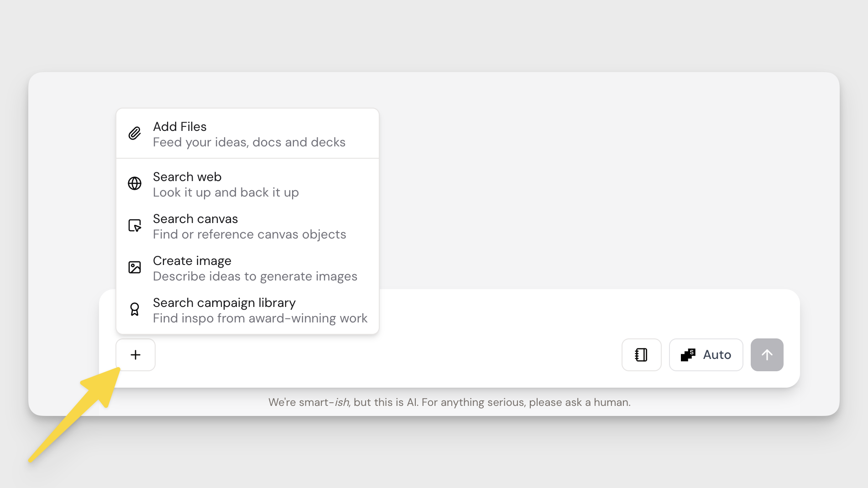This screenshot has height=488, width=868.
Task: Click the globe icon for Search web
Action: tap(135, 183)
